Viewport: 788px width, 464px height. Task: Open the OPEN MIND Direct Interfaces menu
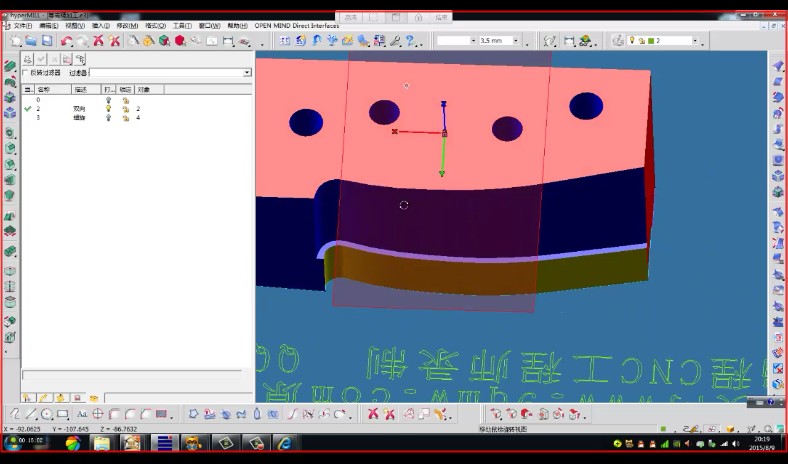point(296,26)
